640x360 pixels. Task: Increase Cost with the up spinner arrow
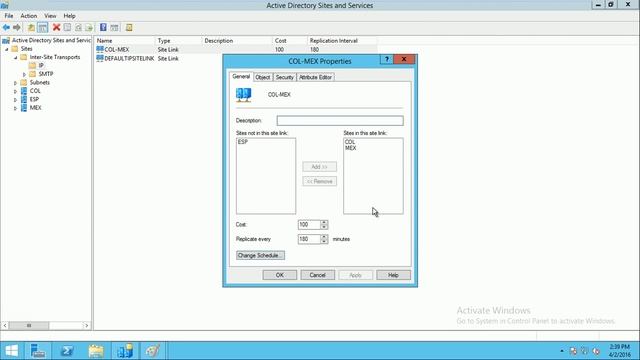click(x=324, y=222)
